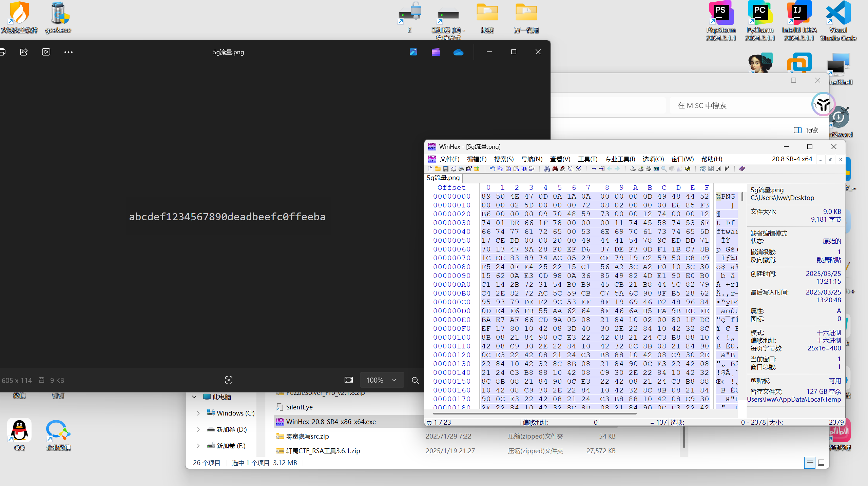Click the Save floppy disk icon in WinHex

tap(446, 169)
